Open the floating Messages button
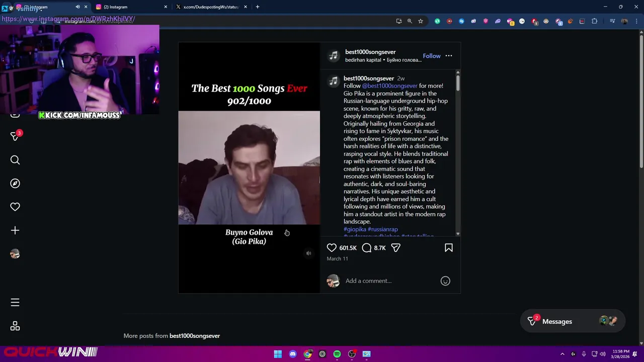The height and width of the screenshot is (362, 644). point(573,321)
